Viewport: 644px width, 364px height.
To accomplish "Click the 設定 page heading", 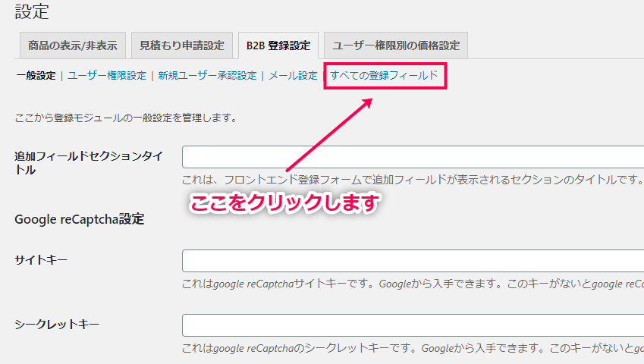I will coord(32,11).
